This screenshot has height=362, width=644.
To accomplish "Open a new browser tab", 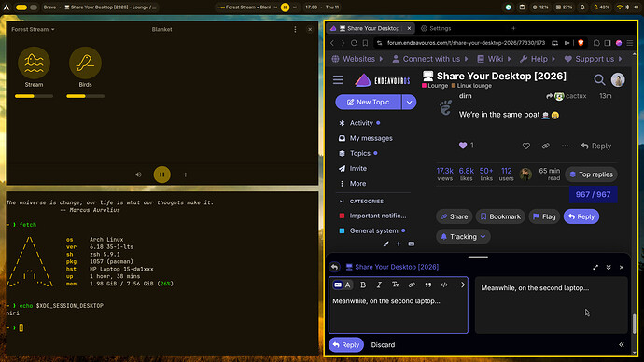I will tap(513, 28).
